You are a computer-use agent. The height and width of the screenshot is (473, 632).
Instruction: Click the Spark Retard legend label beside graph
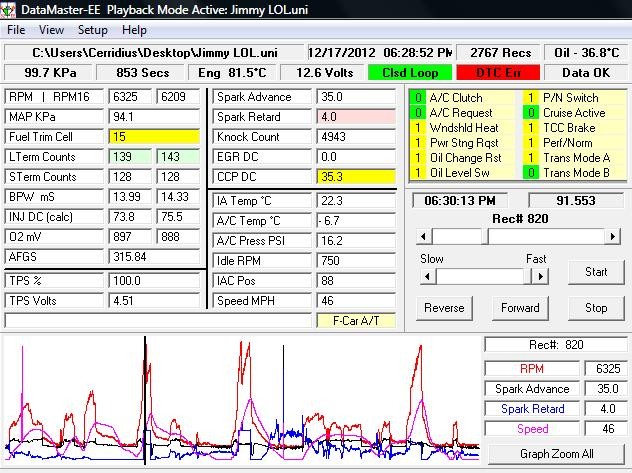tap(532, 409)
